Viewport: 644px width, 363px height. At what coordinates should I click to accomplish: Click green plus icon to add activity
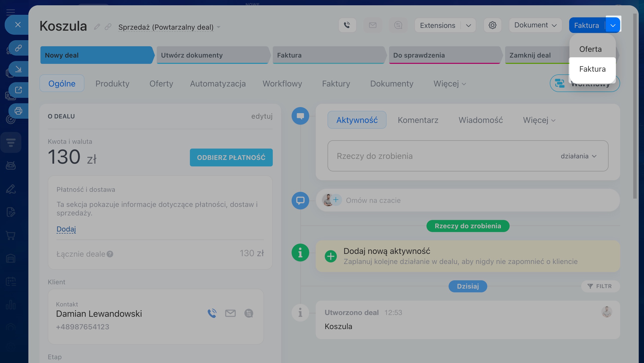click(x=331, y=256)
